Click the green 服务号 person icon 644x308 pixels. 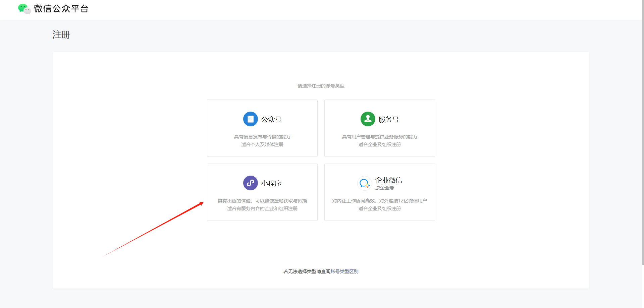pyautogui.click(x=368, y=119)
